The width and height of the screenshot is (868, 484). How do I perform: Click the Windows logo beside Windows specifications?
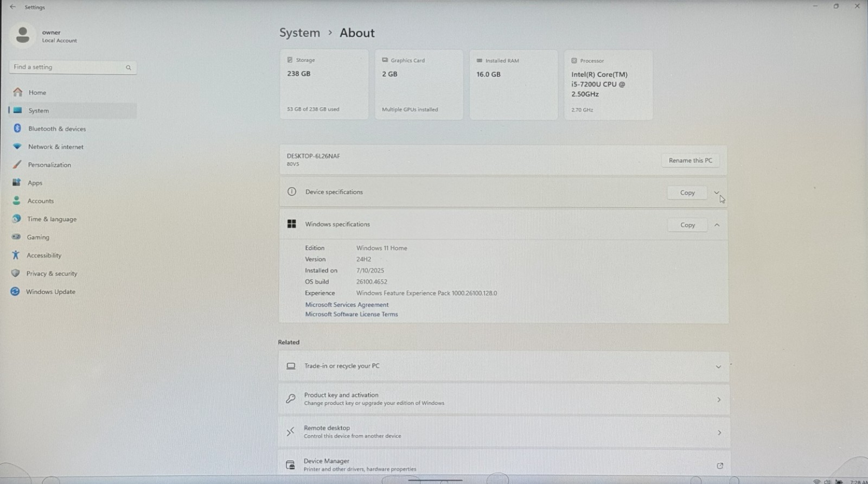292,224
